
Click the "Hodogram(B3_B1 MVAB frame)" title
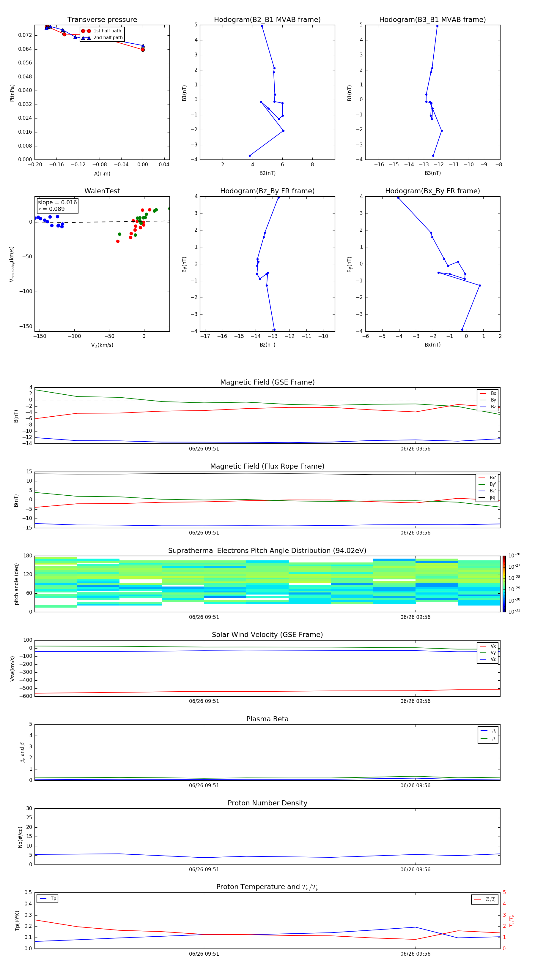[432, 20]
